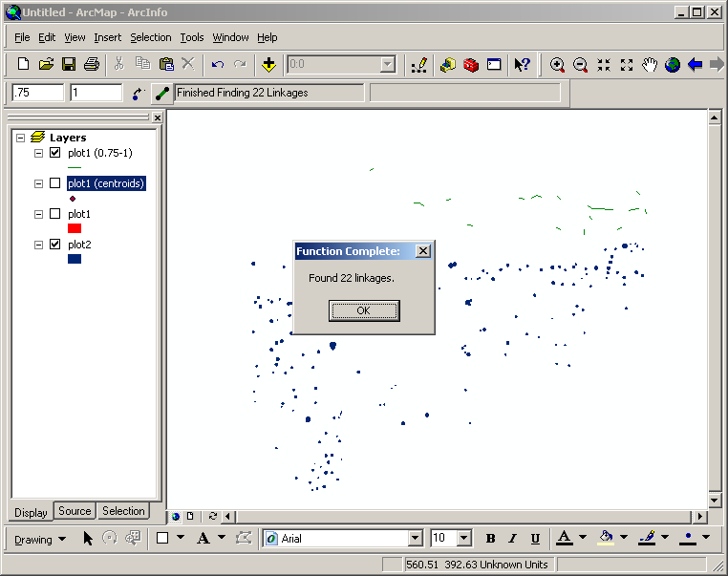Uncheck the plot2 layer checkbox
The height and width of the screenshot is (576, 728).
click(54, 245)
